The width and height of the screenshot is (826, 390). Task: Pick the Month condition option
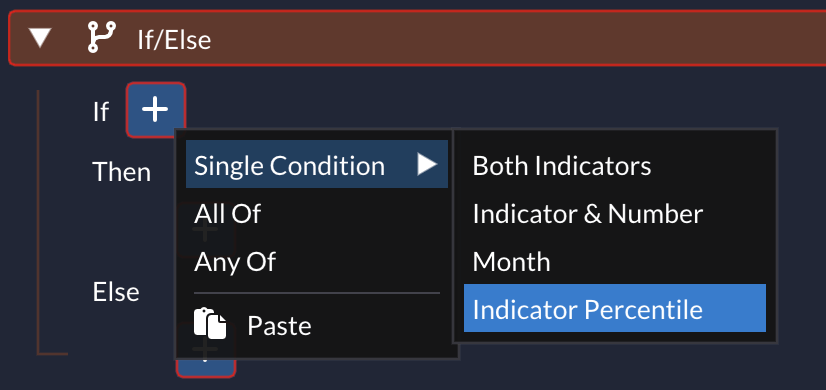(x=511, y=261)
